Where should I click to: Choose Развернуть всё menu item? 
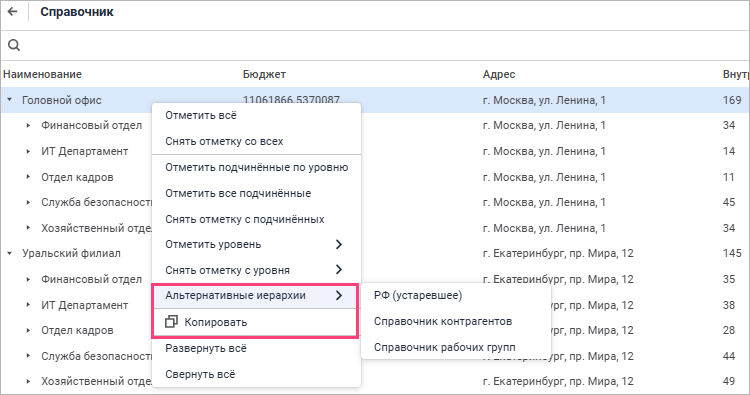pyautogui.click(x=256, y=348)
